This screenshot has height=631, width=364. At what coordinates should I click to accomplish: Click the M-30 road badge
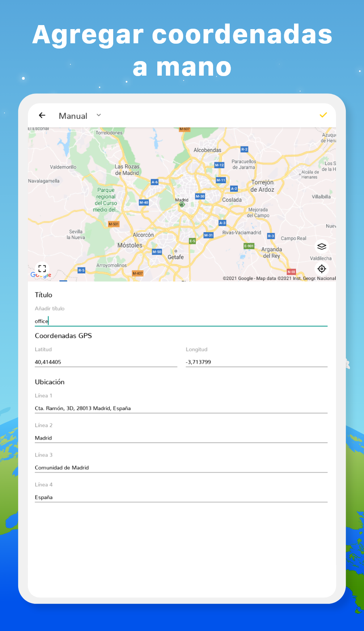point(200,196)
